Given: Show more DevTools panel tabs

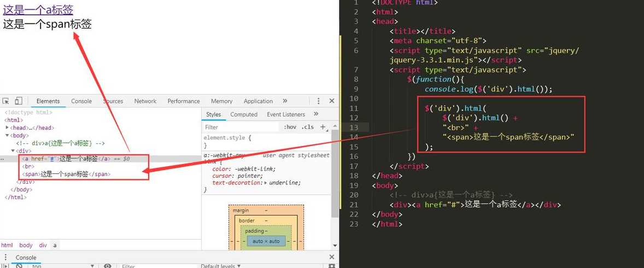Looking at the screenshot, I should coord(285,101).
